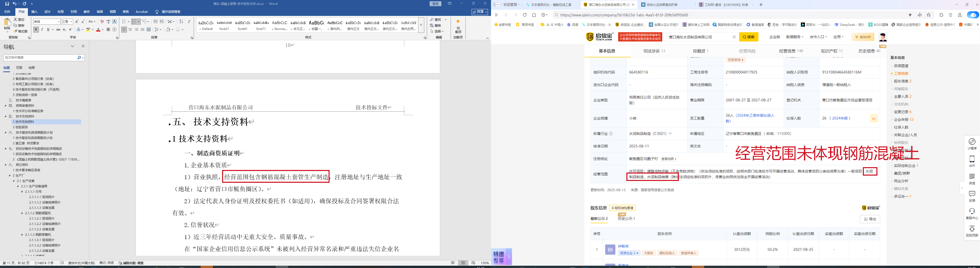This screenshot has height=268, width=980.
Task: Open the font name dropdown showing 宋体
Action: pos(46,22)
